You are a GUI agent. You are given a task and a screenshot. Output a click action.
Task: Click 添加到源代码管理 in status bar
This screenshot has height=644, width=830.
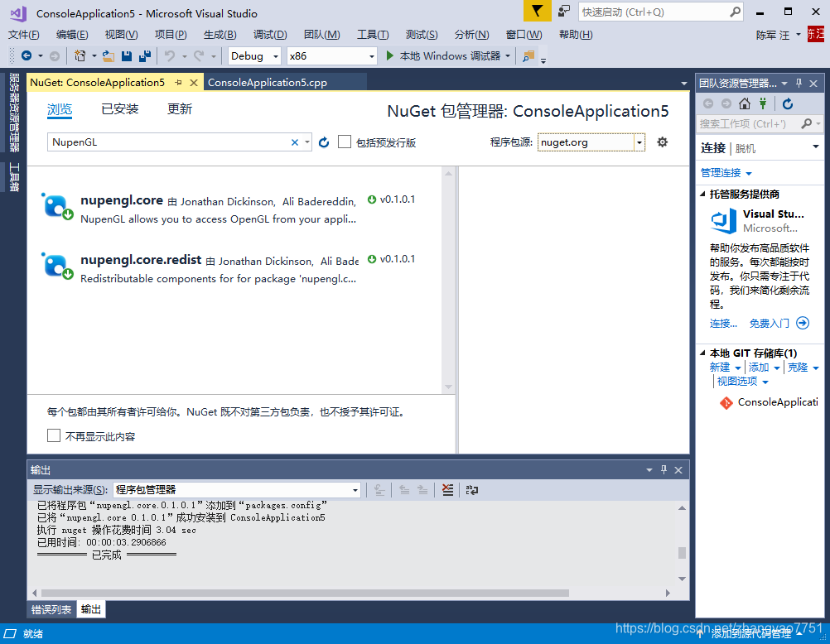pyautogui.click(x=750, y=633)
